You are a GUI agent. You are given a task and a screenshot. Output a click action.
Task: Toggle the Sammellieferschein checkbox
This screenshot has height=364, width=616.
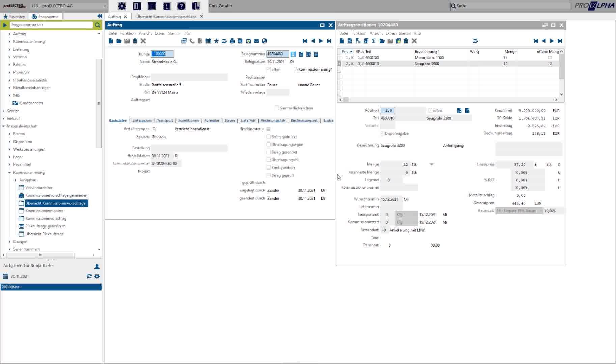click(x=277, y=108)
